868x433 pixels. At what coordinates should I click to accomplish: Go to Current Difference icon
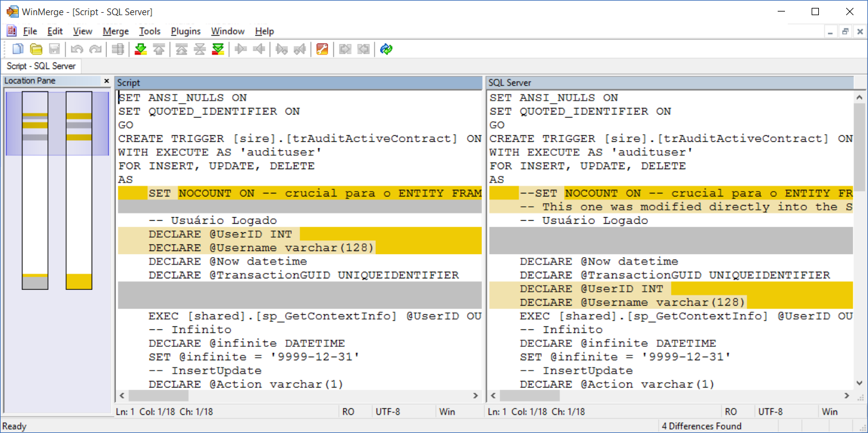(199, 50)
